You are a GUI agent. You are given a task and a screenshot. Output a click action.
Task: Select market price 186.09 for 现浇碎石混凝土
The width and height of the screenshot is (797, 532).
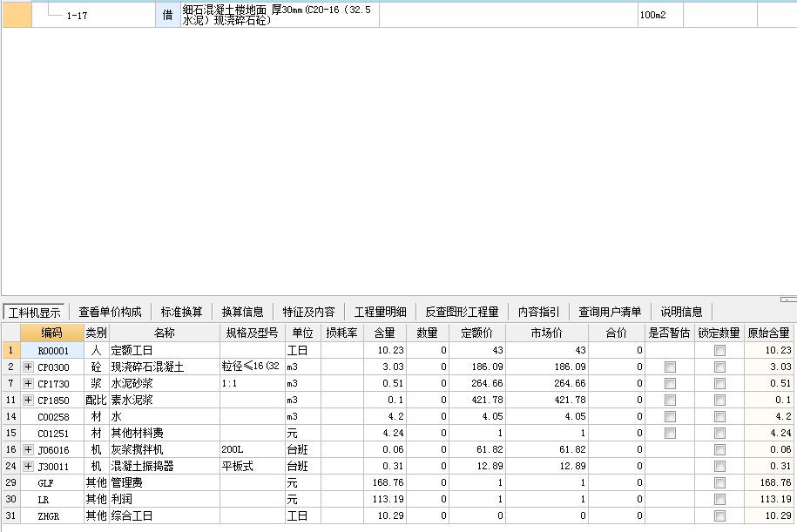pyautogui.click(x=547, y=367)
